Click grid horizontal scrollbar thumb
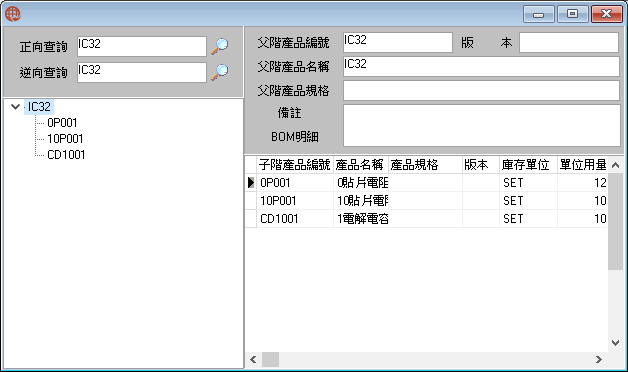The height and width of the screenshot is (372, 628). [270, 360]
